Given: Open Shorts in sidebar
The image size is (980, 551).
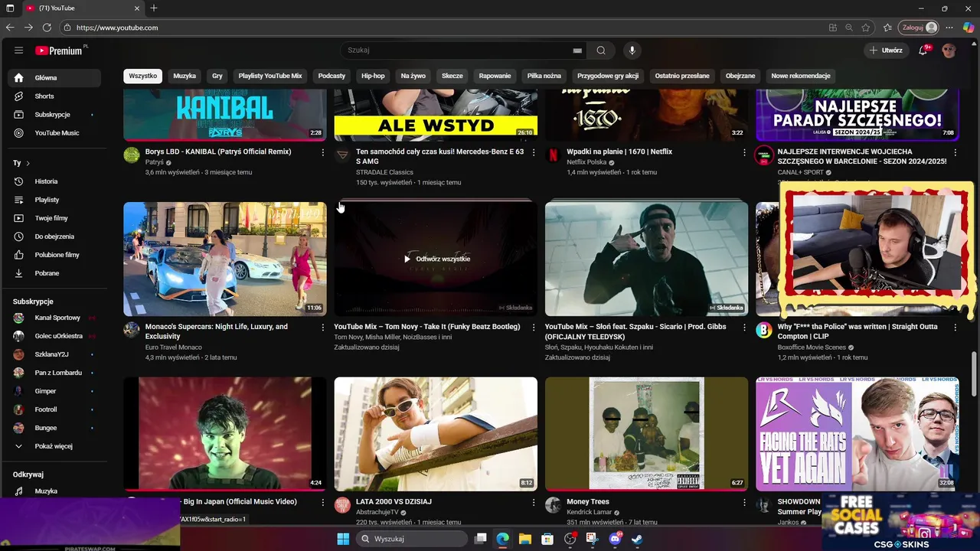Looking at the screenshot, I should (x=54, y=96).
